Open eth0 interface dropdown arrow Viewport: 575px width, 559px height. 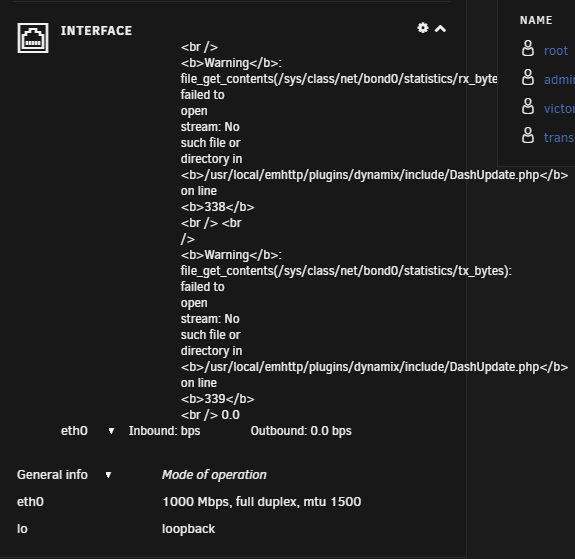tap(111, 431)
